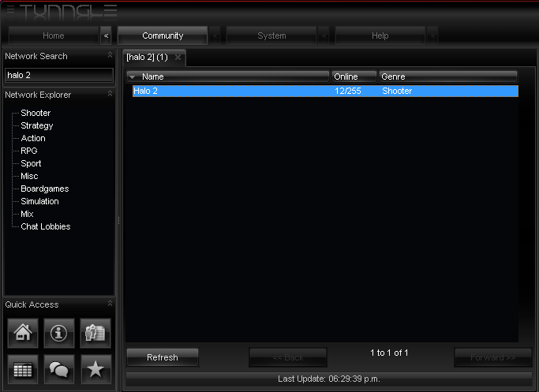Switch to the Home tab
Viewport: 539px width, 392px height.
click(54, 35)
